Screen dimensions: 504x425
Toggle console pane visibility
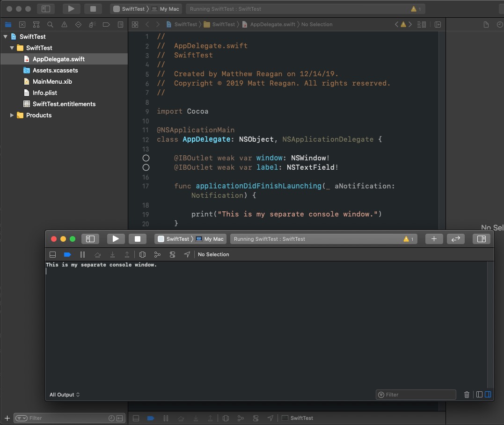488,395
